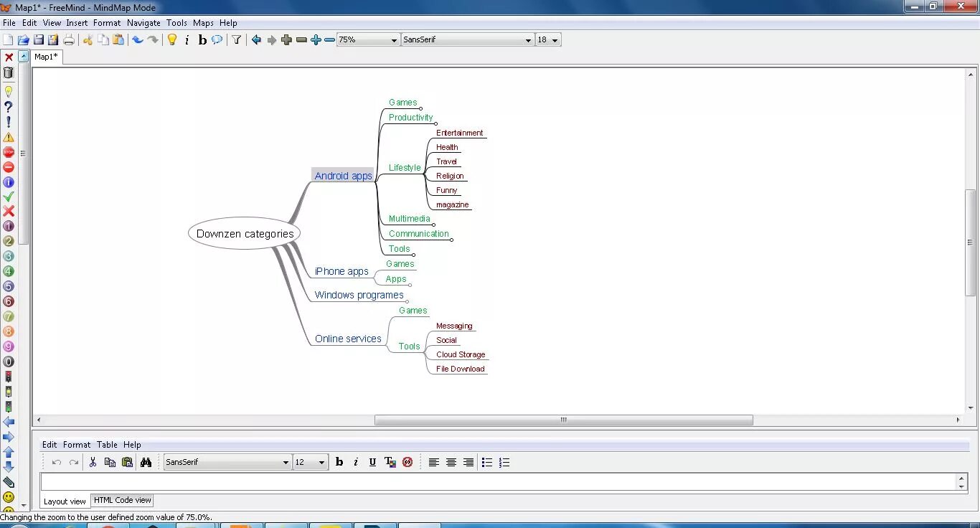The width and height of the screenshot is (980, 528).
Task: Toggle bold in the note editor
Action: 339,463
